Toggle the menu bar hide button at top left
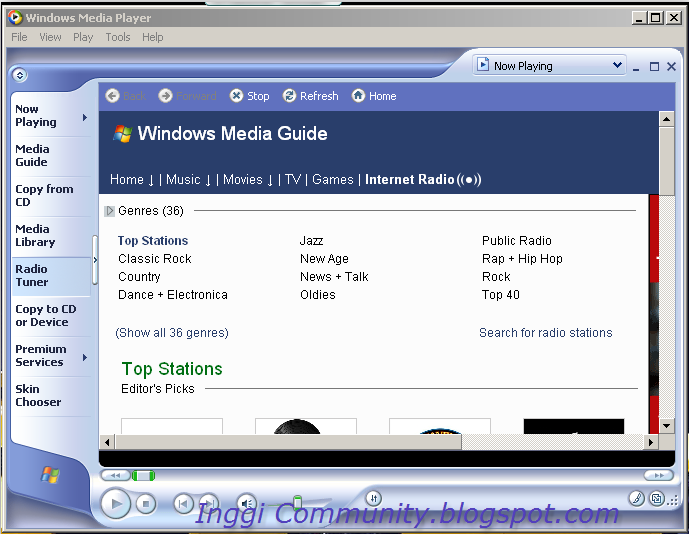This screenshot has width=689, height=534. [x=20, y=75]
